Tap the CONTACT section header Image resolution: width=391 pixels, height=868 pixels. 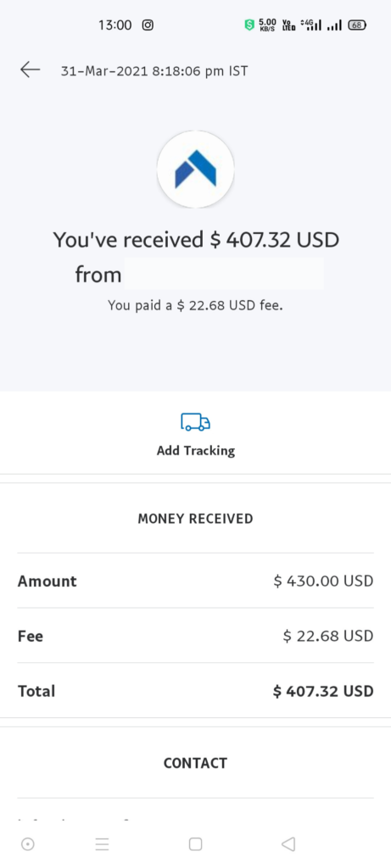pos(195,763)
